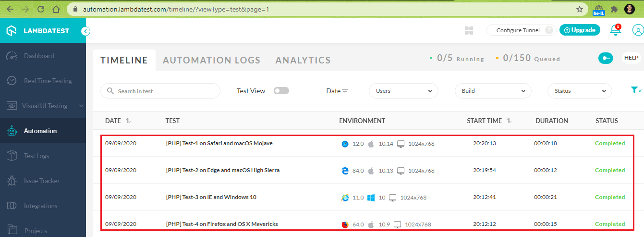
Task: Open Test-4 on Firefox and OS X Mavericks
Action: [222, 224]
